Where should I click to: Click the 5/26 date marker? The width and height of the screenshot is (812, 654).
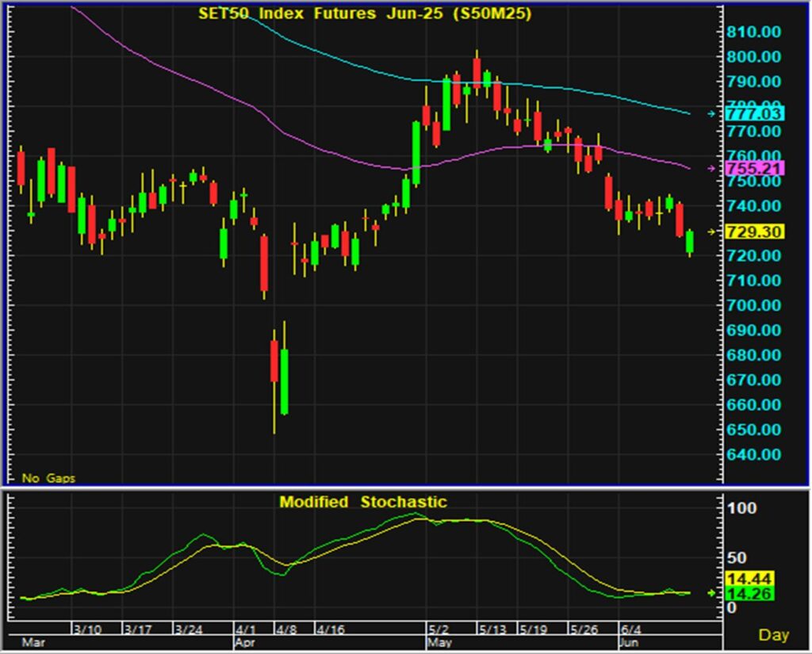coord(584,629)
